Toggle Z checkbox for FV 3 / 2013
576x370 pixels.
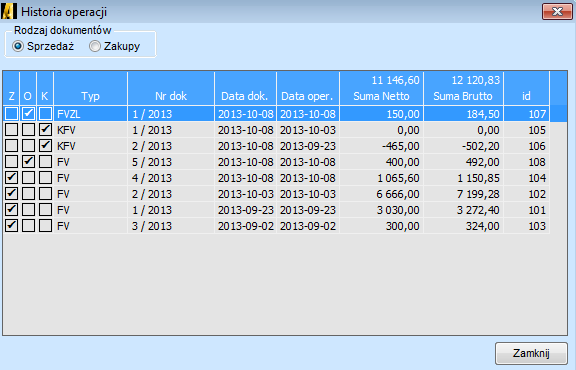tap(11, 226)
